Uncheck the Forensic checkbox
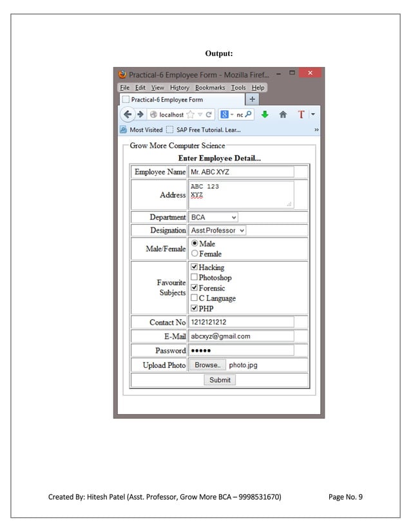The width and height of the screenshot is (411, 532). pyautogui.click(x=194, y=287)
